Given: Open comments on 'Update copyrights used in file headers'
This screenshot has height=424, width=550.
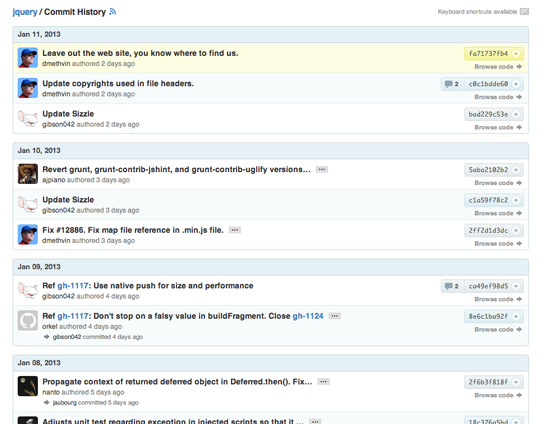Looking at the screenshot, I should [452, 84].
